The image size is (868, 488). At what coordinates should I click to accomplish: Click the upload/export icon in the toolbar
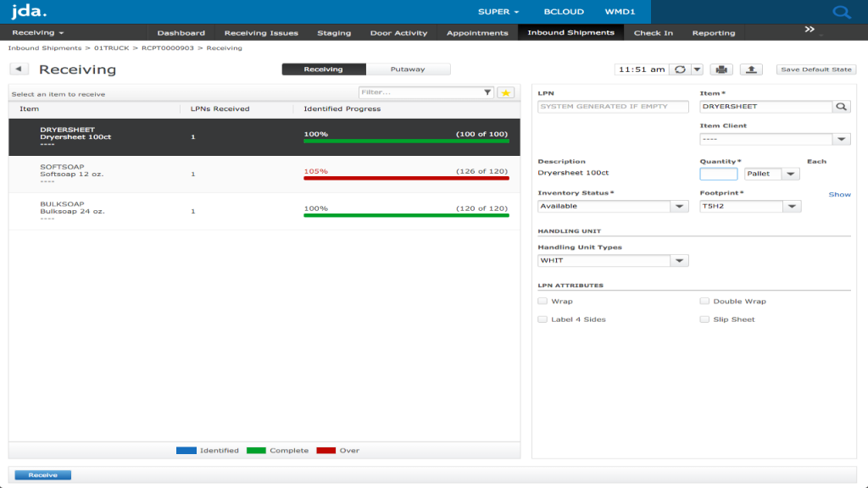tap(751, 69)
